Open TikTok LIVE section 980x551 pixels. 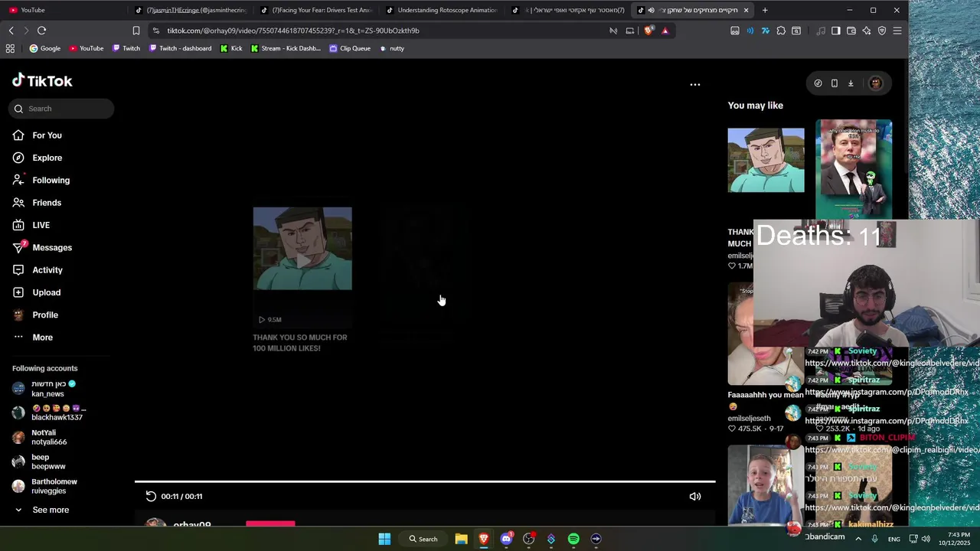pos(31,225)
